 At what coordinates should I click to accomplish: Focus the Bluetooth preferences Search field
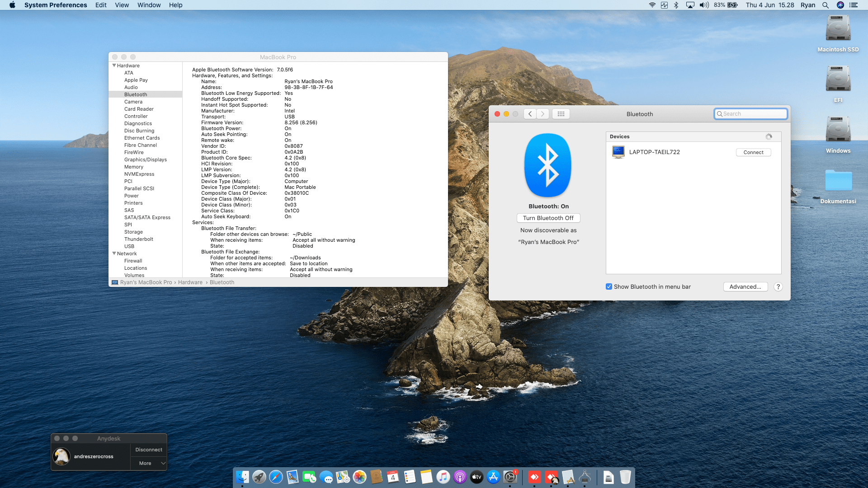(751, 114)
